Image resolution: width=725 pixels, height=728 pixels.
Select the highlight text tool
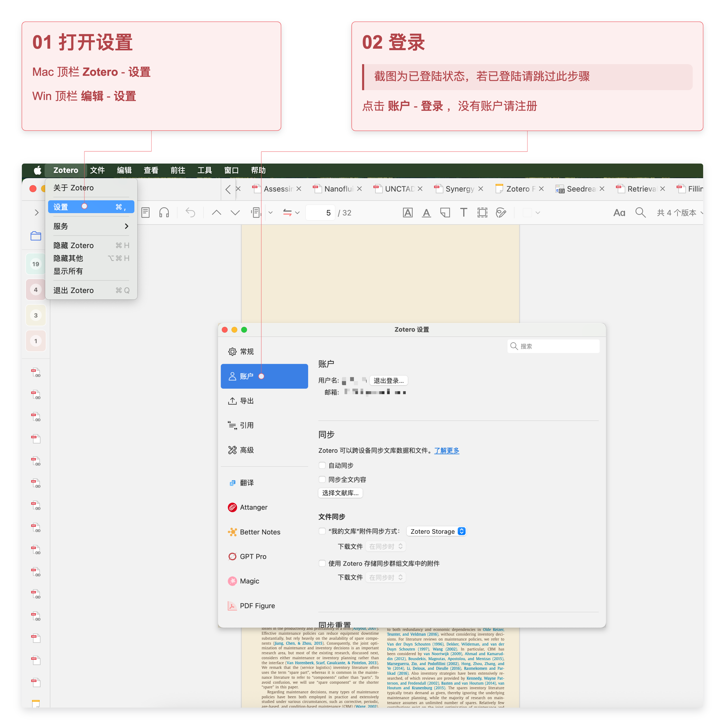408,213
